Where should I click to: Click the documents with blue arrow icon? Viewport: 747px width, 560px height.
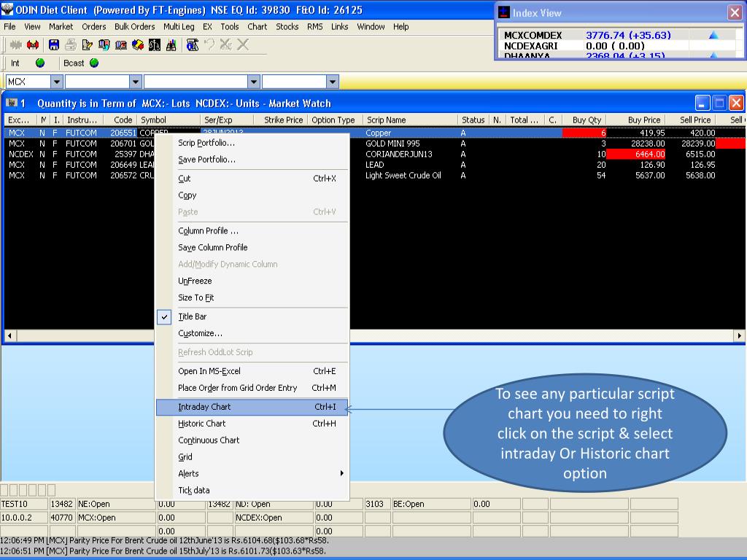(x=104, y=44)
